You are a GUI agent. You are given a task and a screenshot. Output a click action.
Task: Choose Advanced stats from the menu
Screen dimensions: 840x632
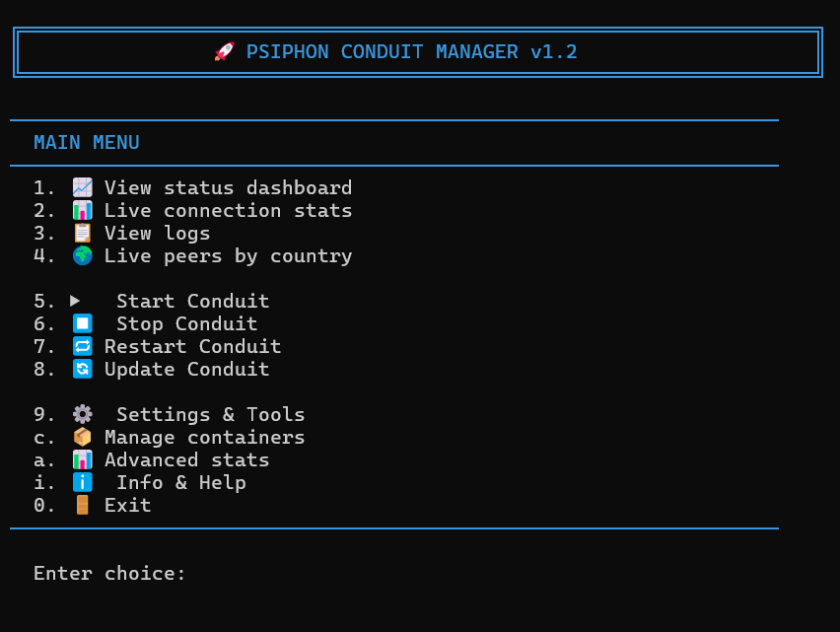tap(186, 459)
